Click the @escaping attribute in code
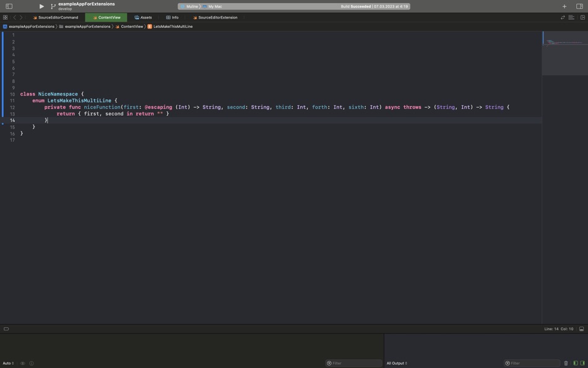588x368 pixels. coord(158,107)
